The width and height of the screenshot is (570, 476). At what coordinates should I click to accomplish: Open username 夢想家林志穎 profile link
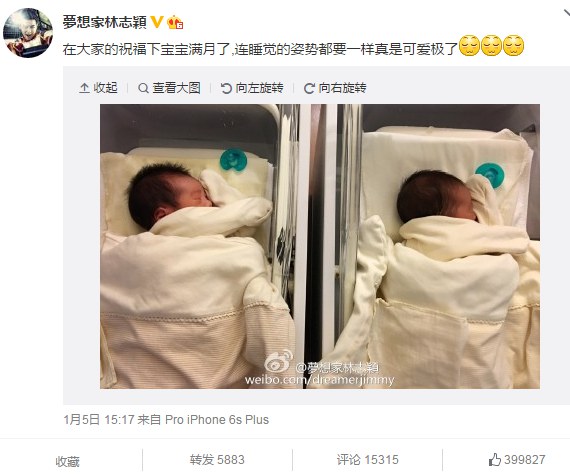coord(104,22)
